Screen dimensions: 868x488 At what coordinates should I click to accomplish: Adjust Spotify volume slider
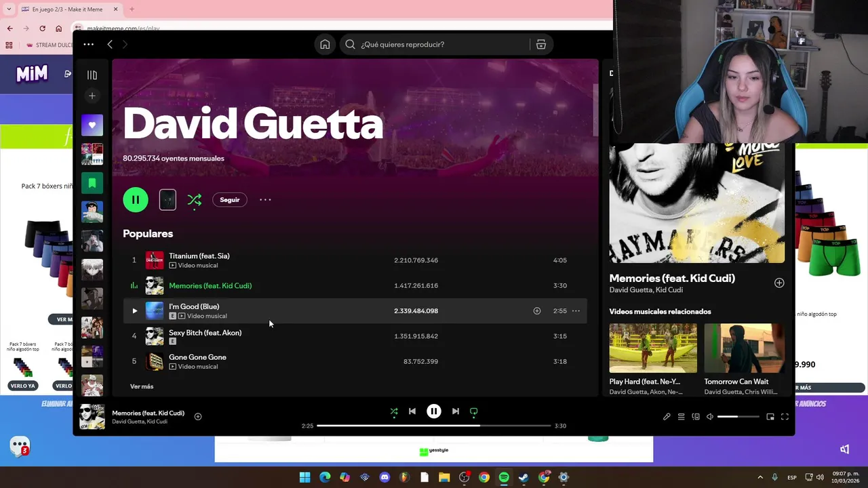tap(738, 417)
